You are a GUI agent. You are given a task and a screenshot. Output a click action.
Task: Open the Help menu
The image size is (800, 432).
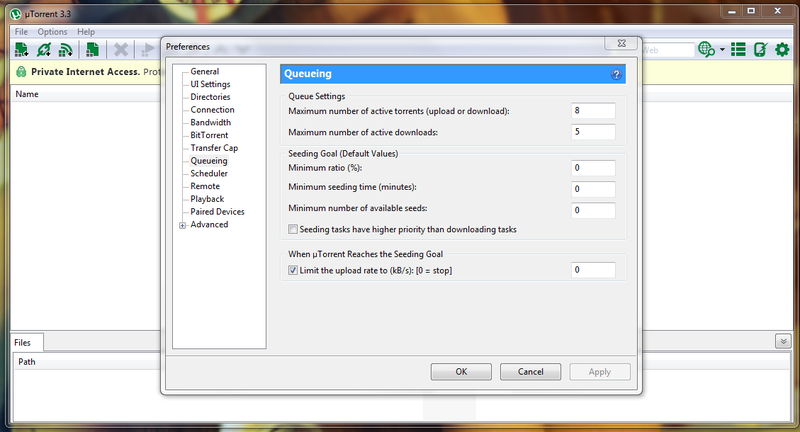(x=86, y=32)
